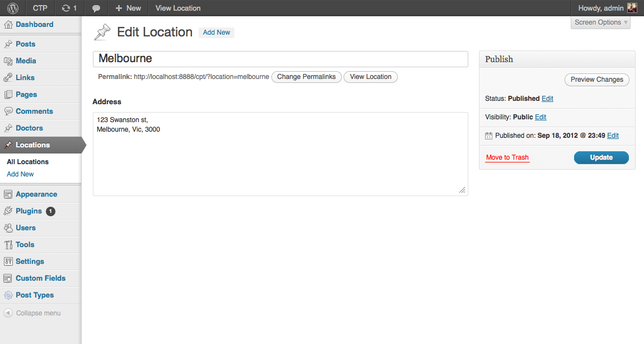Click the comments bubble icon in toolbar
Image resolution: width=644 pixels, height=344 pixels.
(x=96, y=8)
